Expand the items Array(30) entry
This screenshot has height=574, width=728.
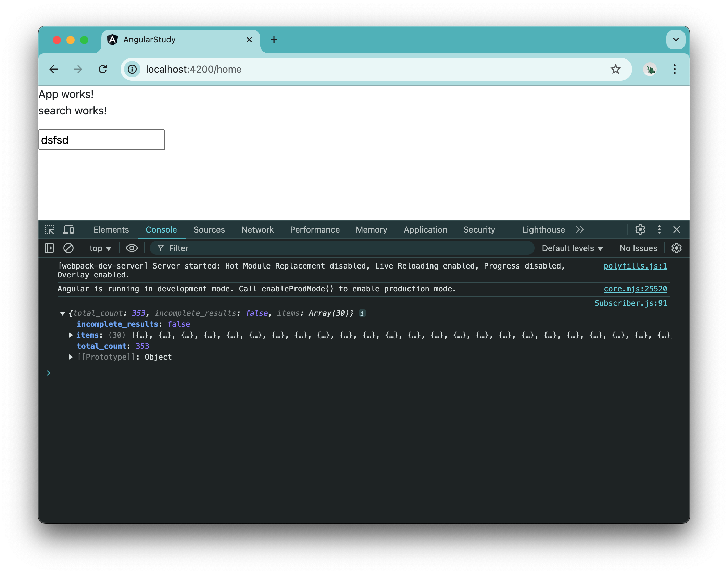click(71, 335)
